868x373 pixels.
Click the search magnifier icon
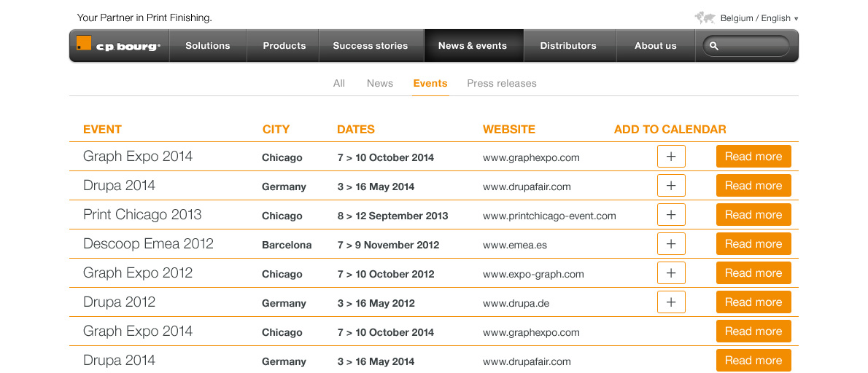click(x=713, y=46)
